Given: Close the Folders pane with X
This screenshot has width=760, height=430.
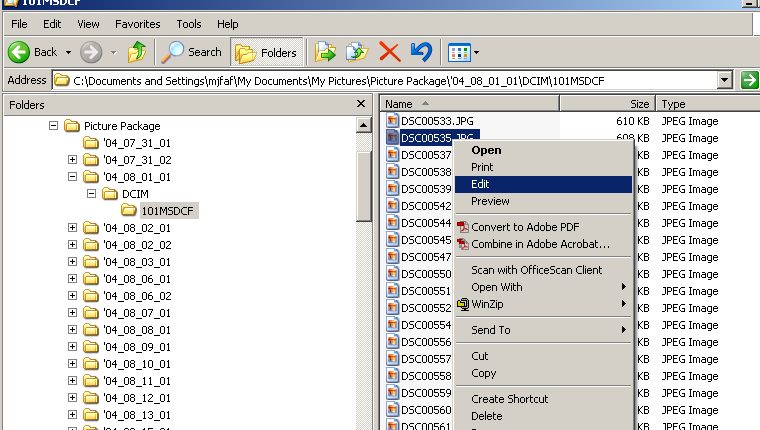Looking at the screenshot, I should point(361,104).
